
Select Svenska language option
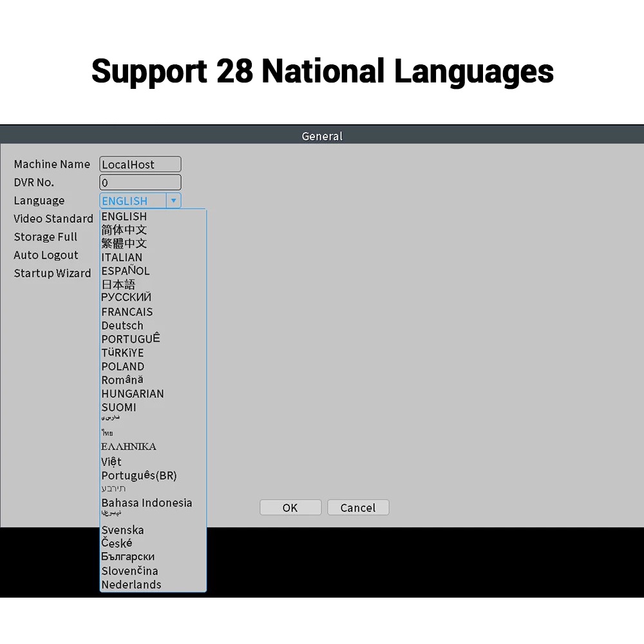tap(122, 530)
